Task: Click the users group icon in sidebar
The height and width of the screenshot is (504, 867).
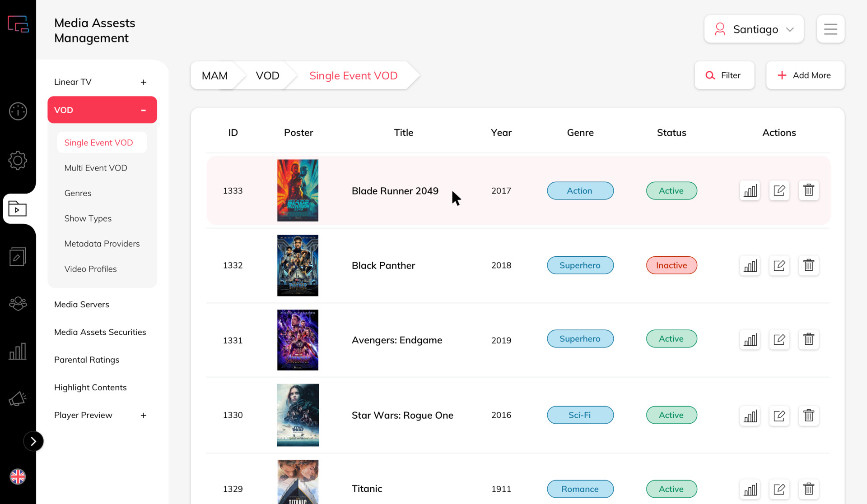Action: click(x=18, y=304)
